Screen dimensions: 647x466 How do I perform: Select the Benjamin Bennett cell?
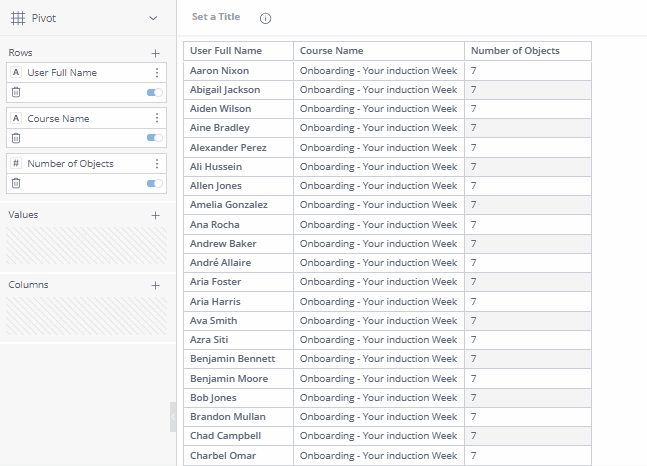point(238,359)
